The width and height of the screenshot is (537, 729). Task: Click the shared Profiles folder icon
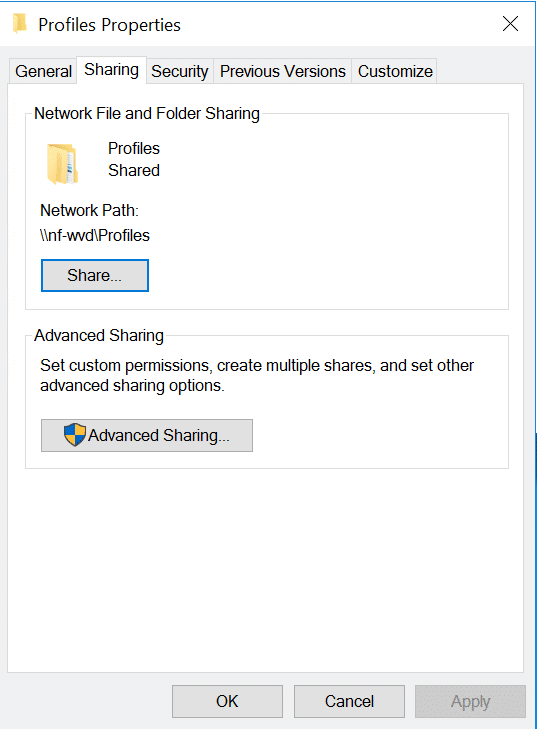pyautogui.click(x=62, y=164)
